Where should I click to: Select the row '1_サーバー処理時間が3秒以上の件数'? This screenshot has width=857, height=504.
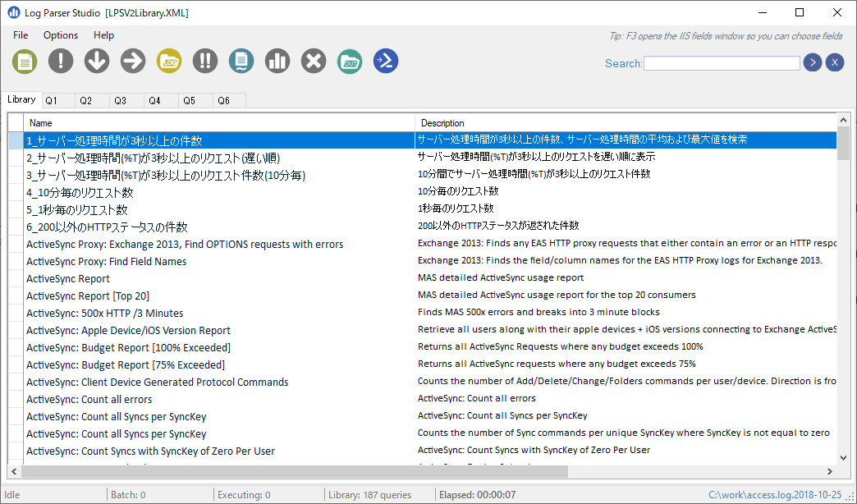point(422,140)
